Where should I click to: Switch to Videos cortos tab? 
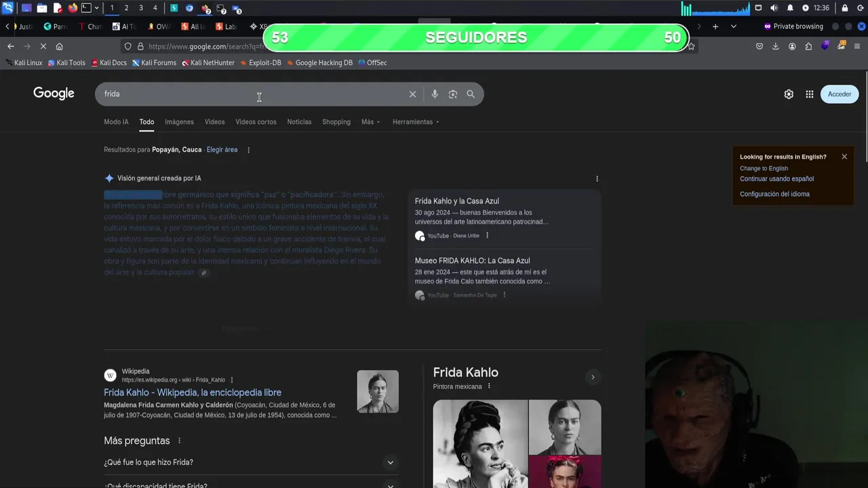pyautogui.click(x=256, y=122)
